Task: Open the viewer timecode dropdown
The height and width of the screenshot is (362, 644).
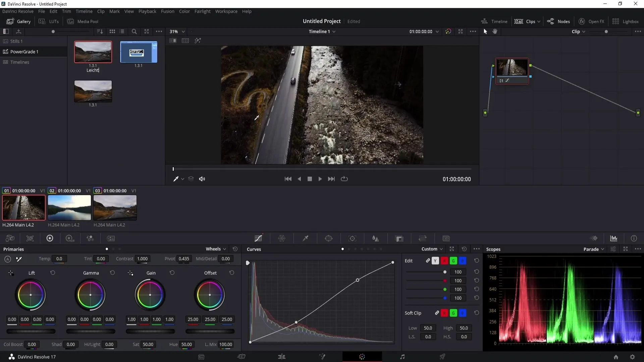Action: pyautogui.click(x=437, y=32)
